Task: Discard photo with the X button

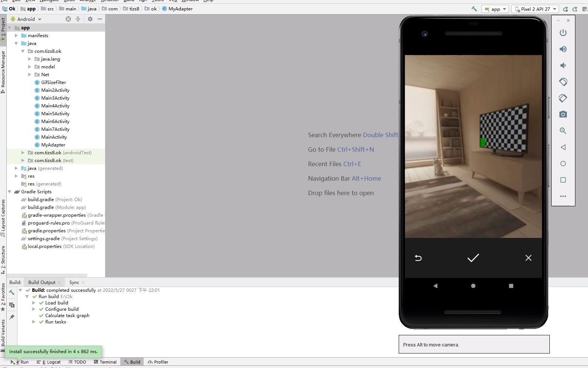Action: tap(528, 258)
